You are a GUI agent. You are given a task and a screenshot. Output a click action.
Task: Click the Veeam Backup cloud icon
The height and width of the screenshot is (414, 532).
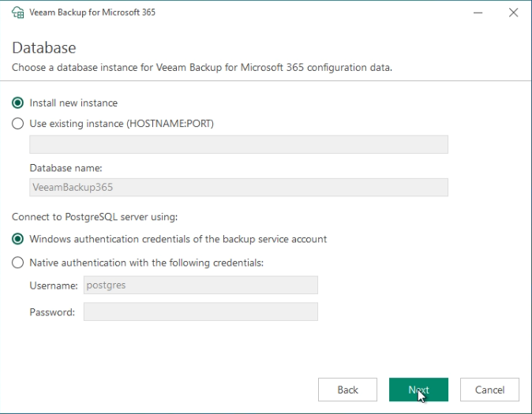17,13
